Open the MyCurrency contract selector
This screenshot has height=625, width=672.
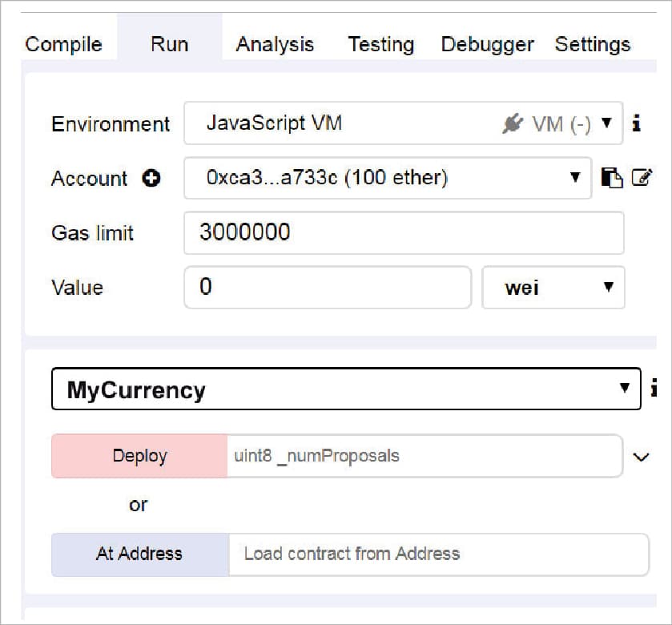click(346, 389)
